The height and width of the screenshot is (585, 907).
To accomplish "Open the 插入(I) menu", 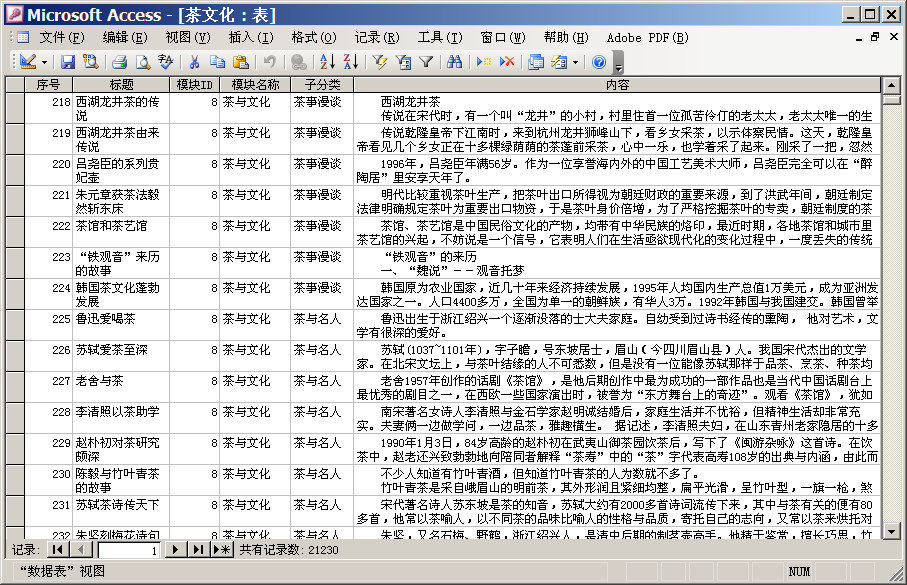I will pyautogui.click(x=250, y=38).
